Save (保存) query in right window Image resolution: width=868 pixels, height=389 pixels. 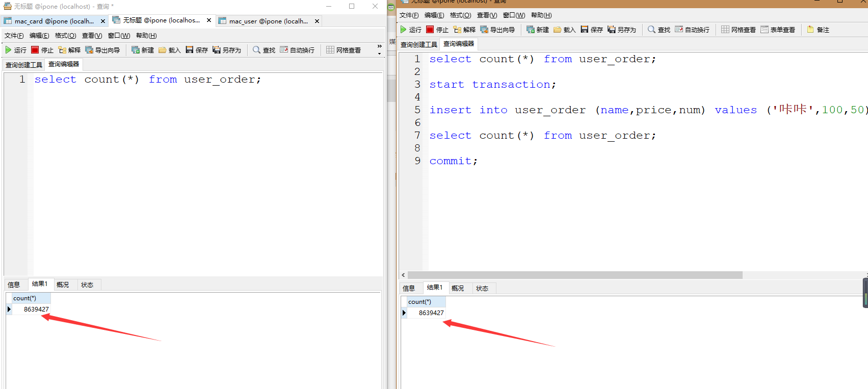click(592, 30)
